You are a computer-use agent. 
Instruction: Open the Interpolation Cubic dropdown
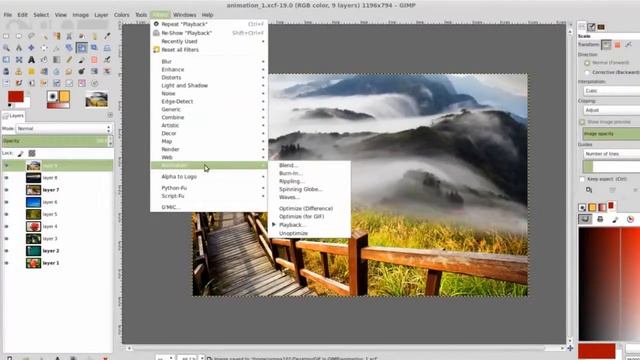click(611, 91)
